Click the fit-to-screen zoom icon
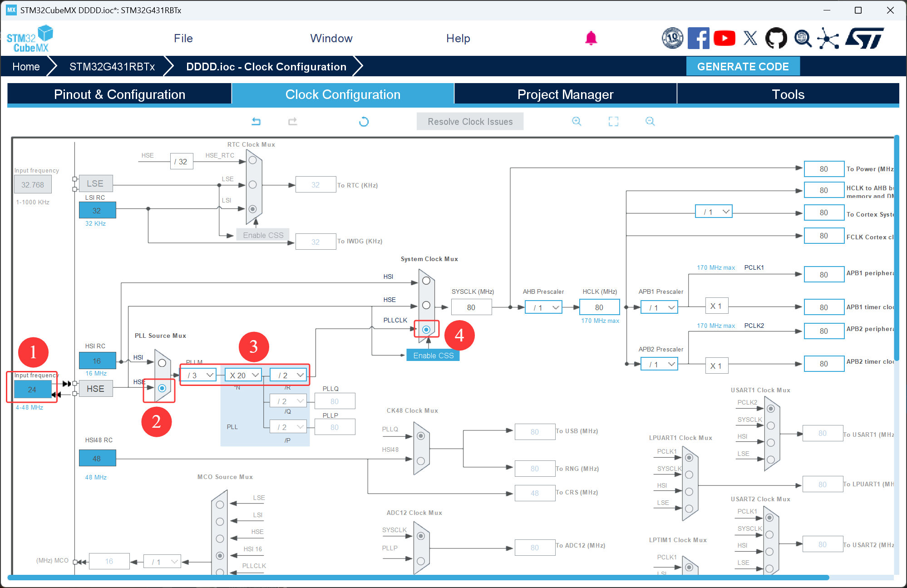The width and height of the screenshot is (907, 588). pyautogui.click(x=613, y=121)
